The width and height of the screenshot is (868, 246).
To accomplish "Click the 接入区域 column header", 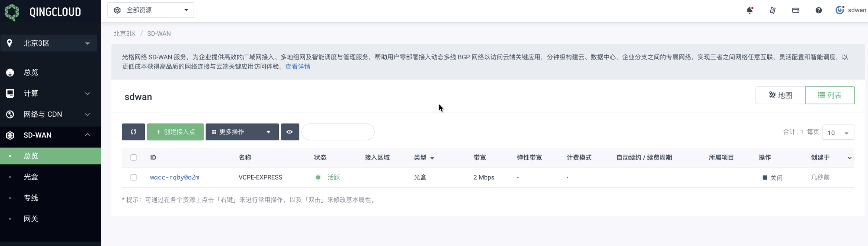I will tap(377, 158).
